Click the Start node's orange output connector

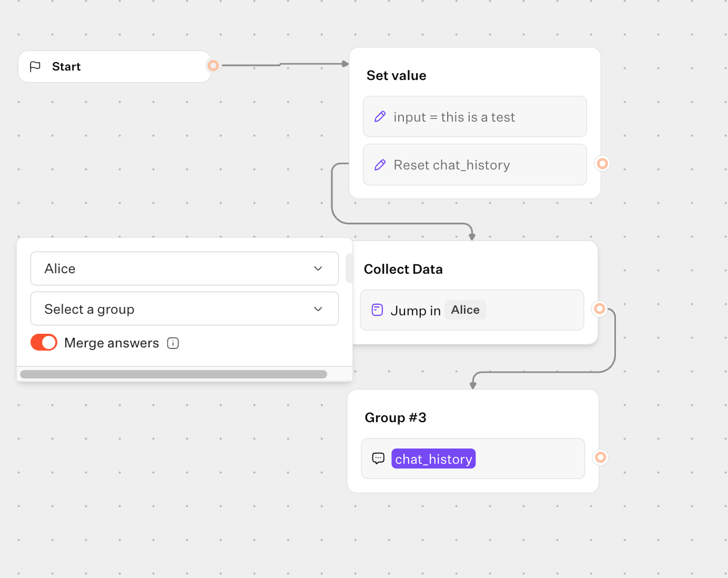tap(213, 66)
